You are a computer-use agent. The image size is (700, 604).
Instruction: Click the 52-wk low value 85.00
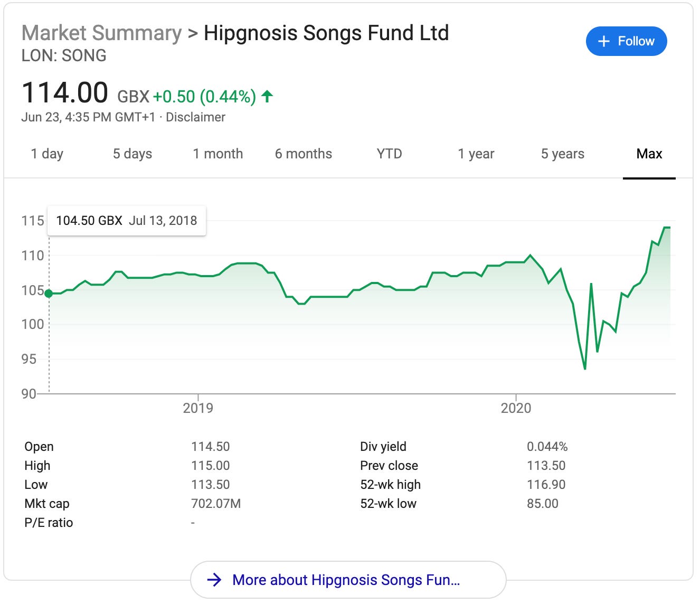543,504
